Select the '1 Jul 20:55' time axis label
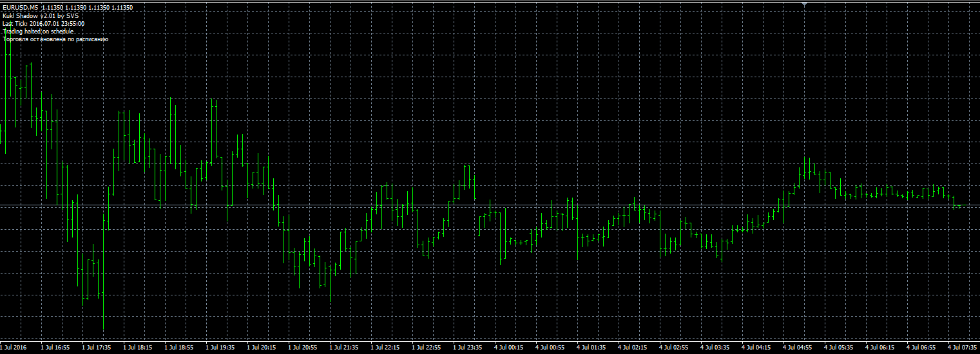 (x=302, y=348)
